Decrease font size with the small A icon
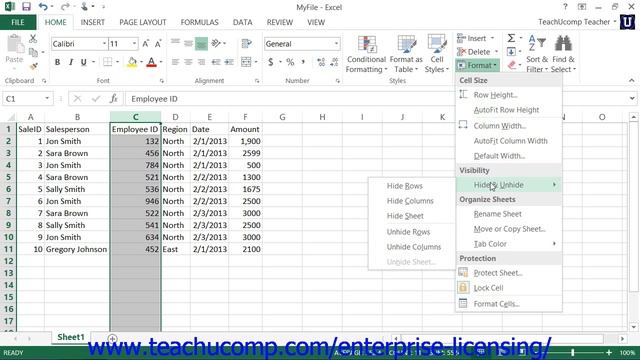The width and height of the screenshot is (640, 360). coord(158,44)
